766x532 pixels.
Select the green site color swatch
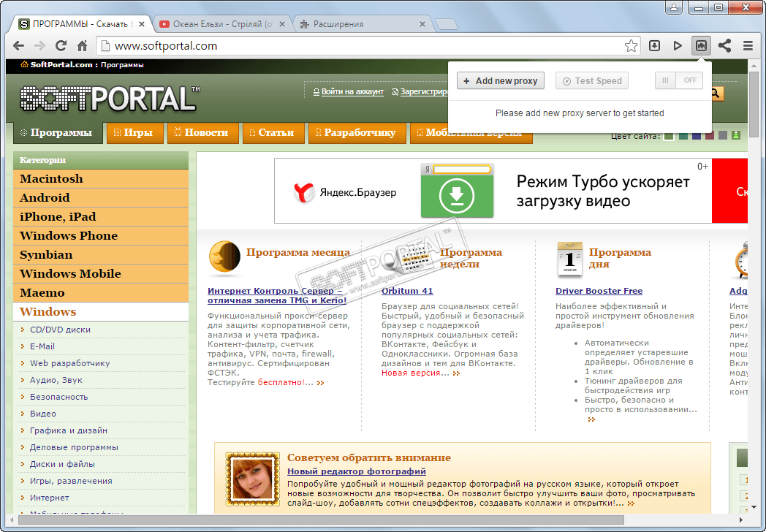point(669,135)
